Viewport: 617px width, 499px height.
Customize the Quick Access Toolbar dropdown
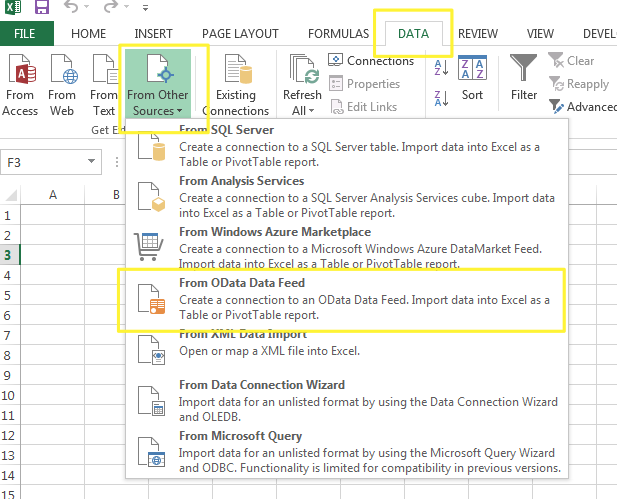click(x=146, y=7)
